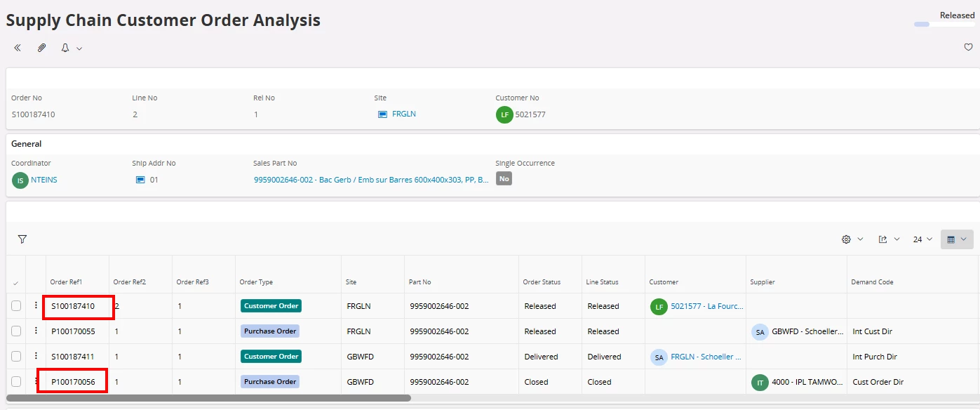This screenshot has height=410, width=980.
Task: Click the LF customer avatar in header
Action: pos(504,114)
